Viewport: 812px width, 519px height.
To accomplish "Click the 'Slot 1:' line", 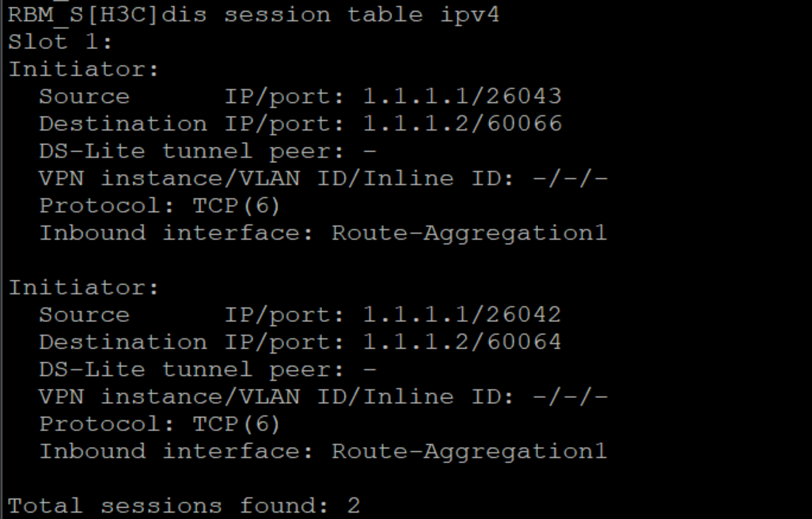I will [60, 42].
